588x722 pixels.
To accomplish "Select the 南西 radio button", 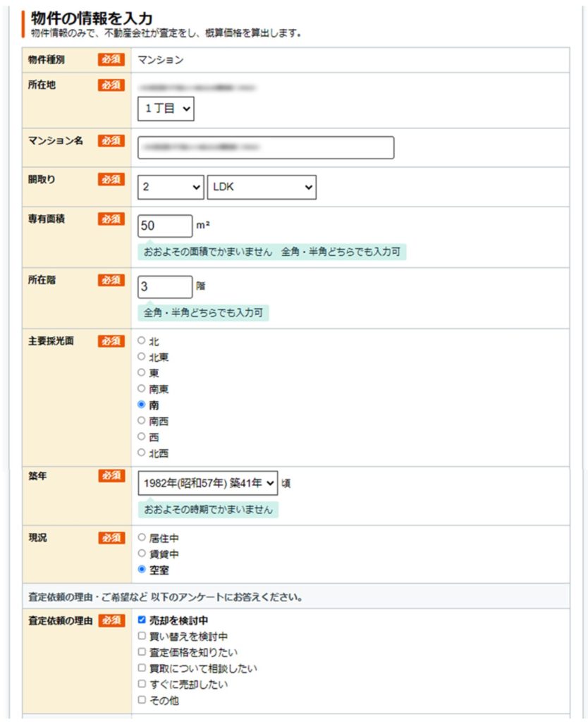I will pyautogui.click(x=142, y=420).
